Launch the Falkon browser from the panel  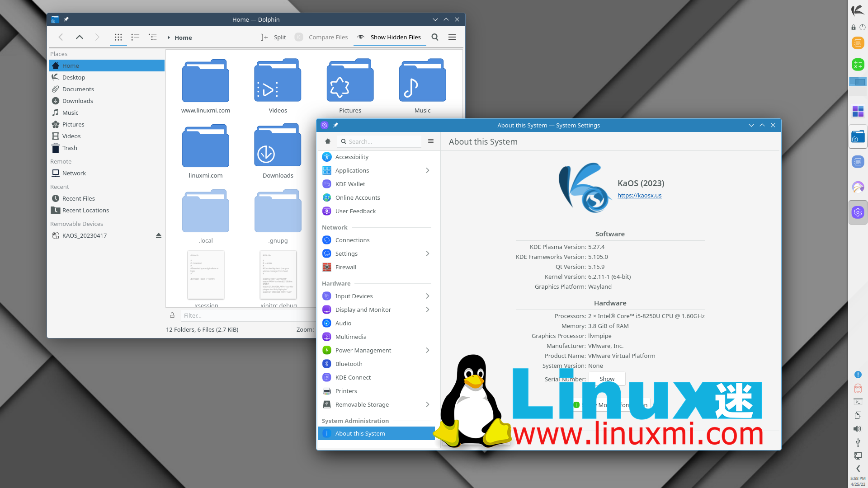tap(858, 187)
